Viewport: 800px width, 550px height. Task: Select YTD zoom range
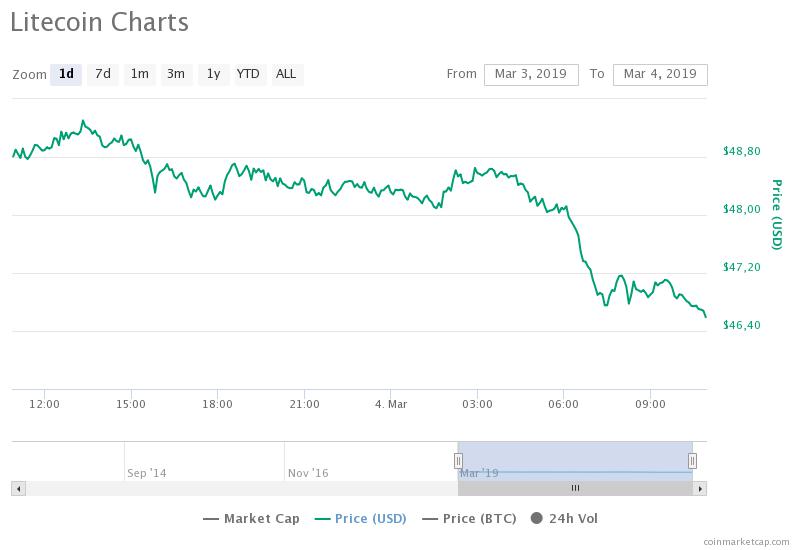[248, 74]
